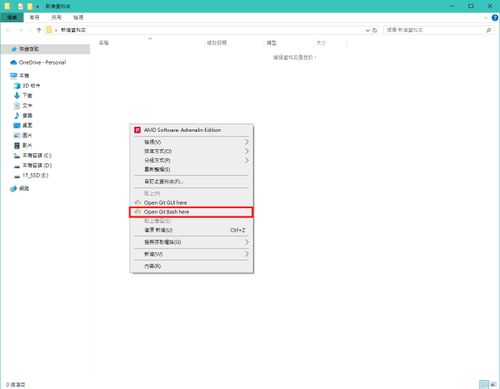The height and width of the screenshot is (389, 500).
Task: Choose the undo entry with Ctrl+Z shortcut
Action: coord(191,230)
